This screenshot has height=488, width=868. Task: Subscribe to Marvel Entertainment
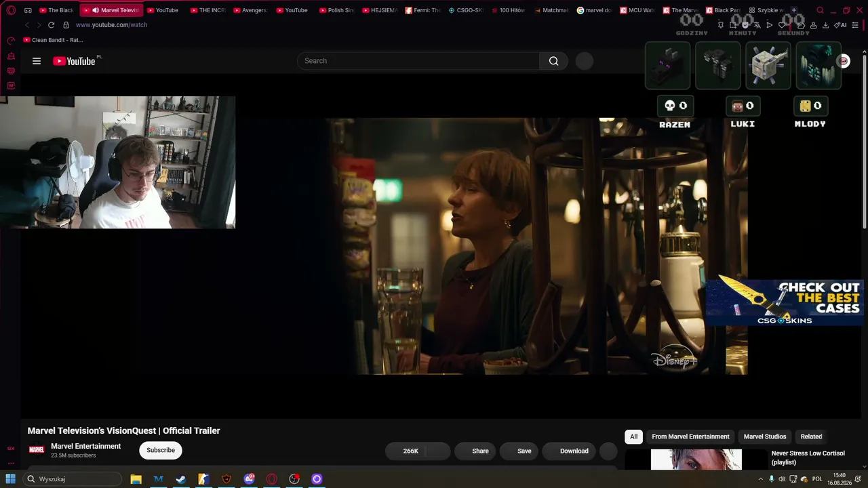(x=161, y=450)
